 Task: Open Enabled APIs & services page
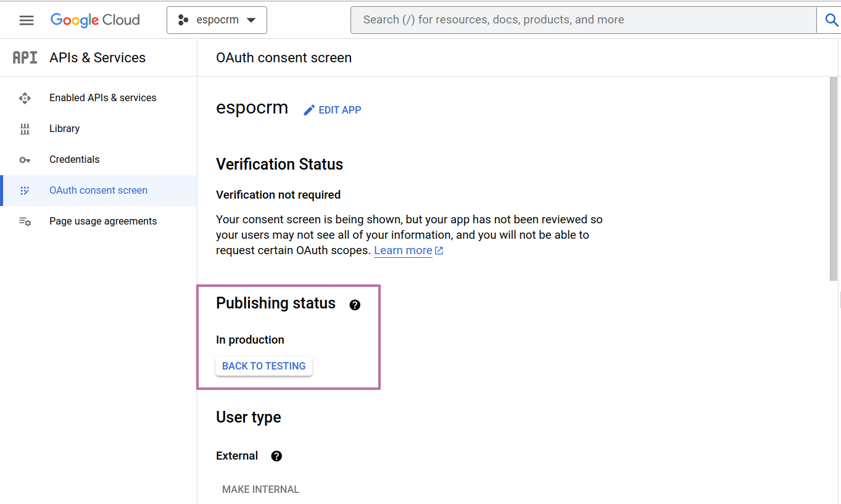[x=102, y=97]
